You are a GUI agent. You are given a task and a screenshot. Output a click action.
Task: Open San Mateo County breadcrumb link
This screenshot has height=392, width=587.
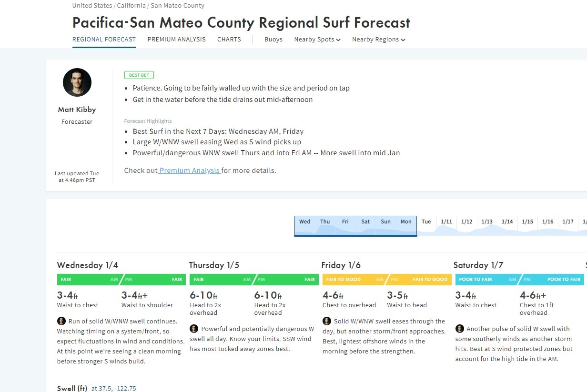(x=177, y=6)
